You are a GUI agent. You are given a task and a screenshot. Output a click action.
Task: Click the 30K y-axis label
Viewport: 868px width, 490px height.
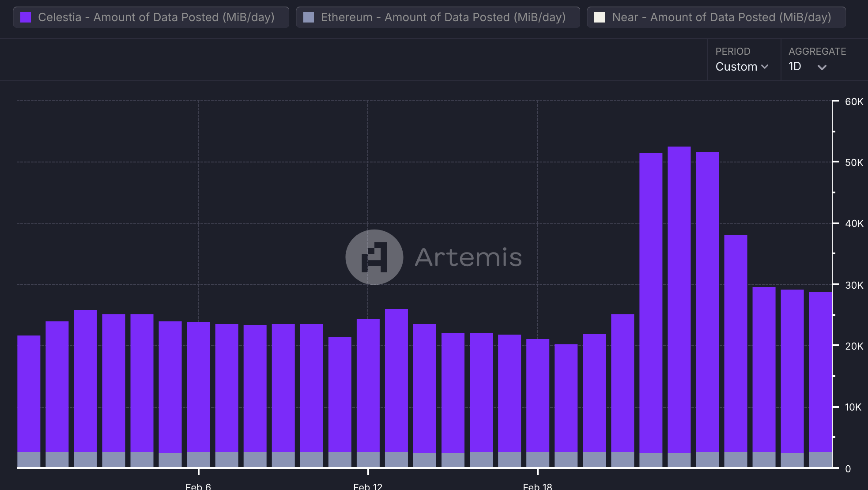tap(854, 285)
